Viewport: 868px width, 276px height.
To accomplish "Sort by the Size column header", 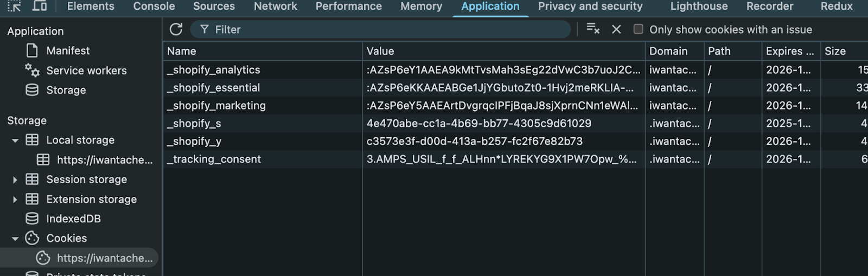I will click(x=844, y=51).
